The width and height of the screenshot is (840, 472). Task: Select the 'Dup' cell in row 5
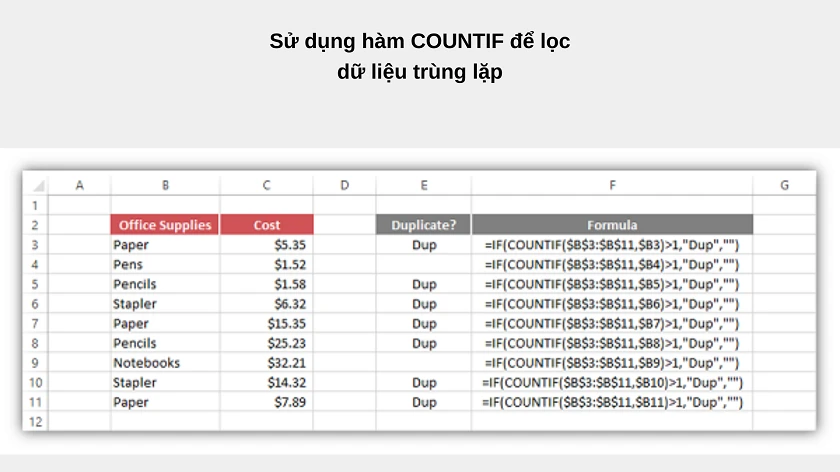[x=424, y=284]
